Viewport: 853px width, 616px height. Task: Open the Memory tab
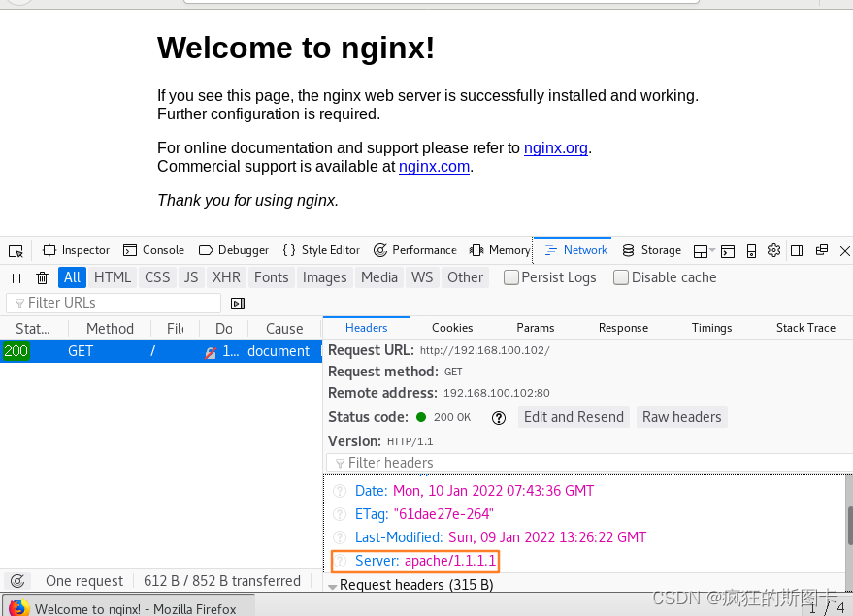point(500,250)
